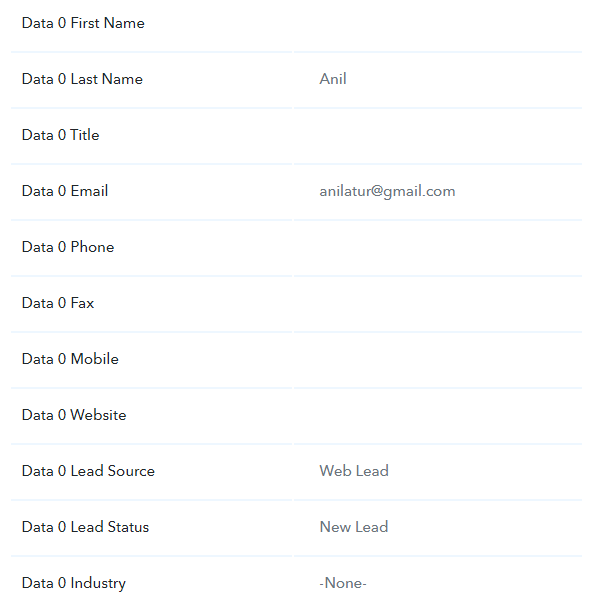Select the empty Mobile value field
Image resolution: width=596 pixels, height=606 pixels.
point(438,360)
